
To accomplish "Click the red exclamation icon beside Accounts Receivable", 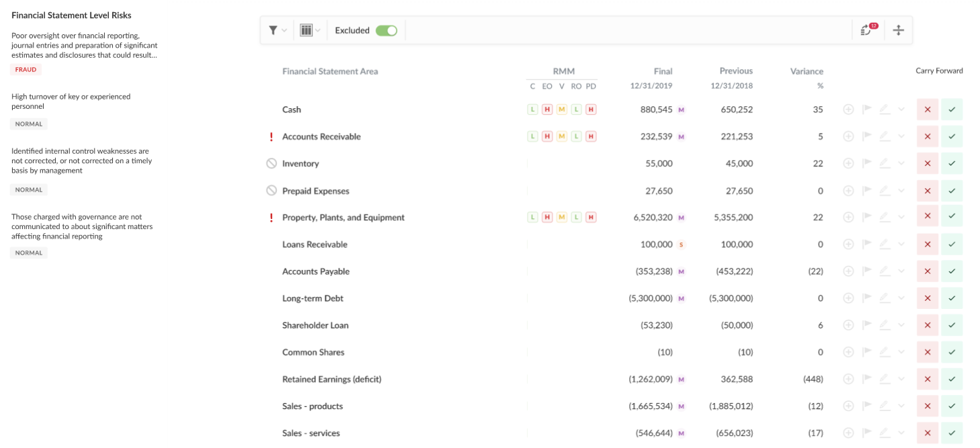I will tap(272, 137).
